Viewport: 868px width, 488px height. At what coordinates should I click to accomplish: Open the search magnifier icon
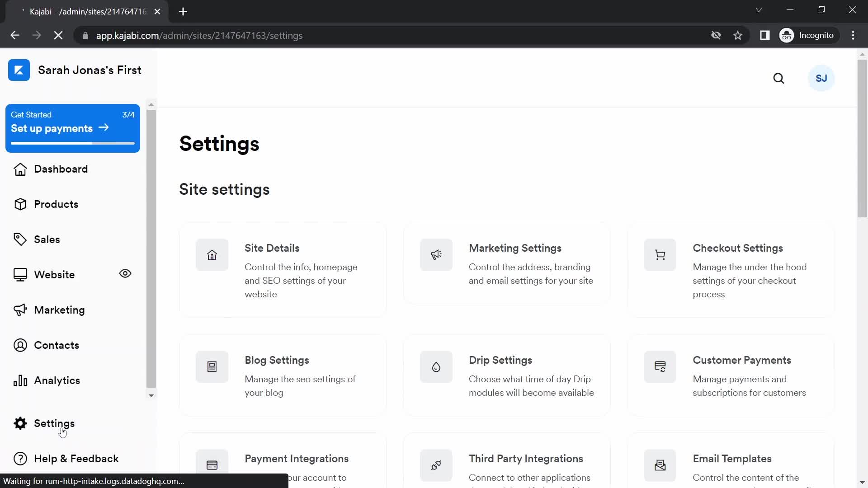778,78
